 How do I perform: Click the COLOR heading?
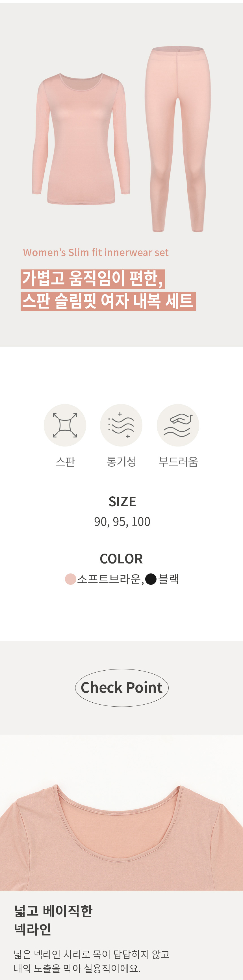[x=121, y=558]
